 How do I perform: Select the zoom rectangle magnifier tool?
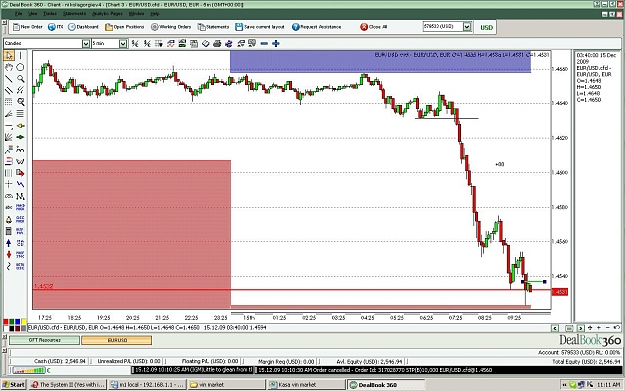pos(20,102)
